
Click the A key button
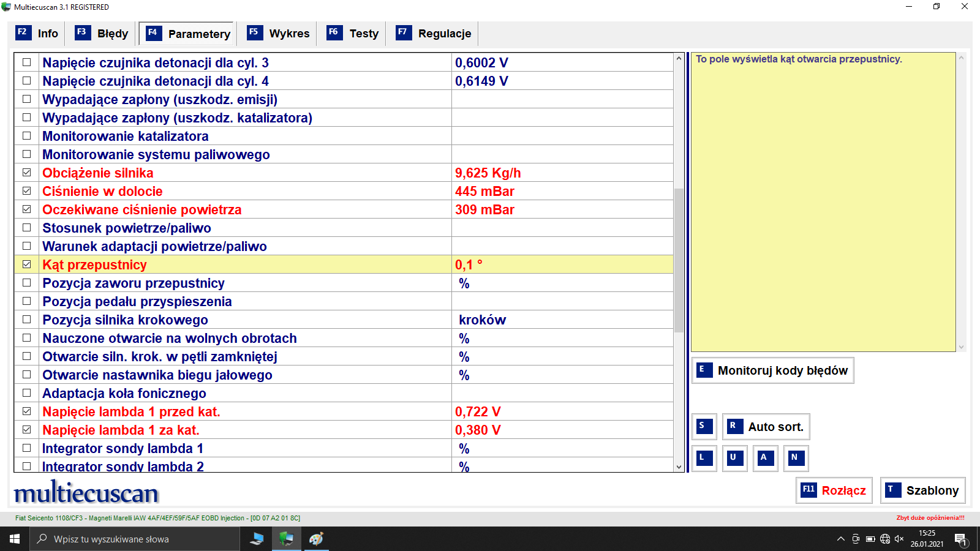(766, 458)
